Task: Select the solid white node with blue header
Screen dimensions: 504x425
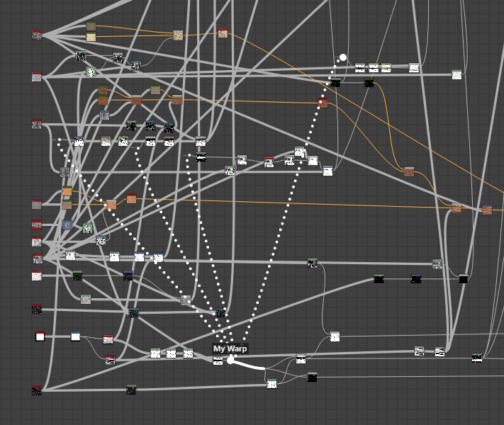Action: pos(76,336)
